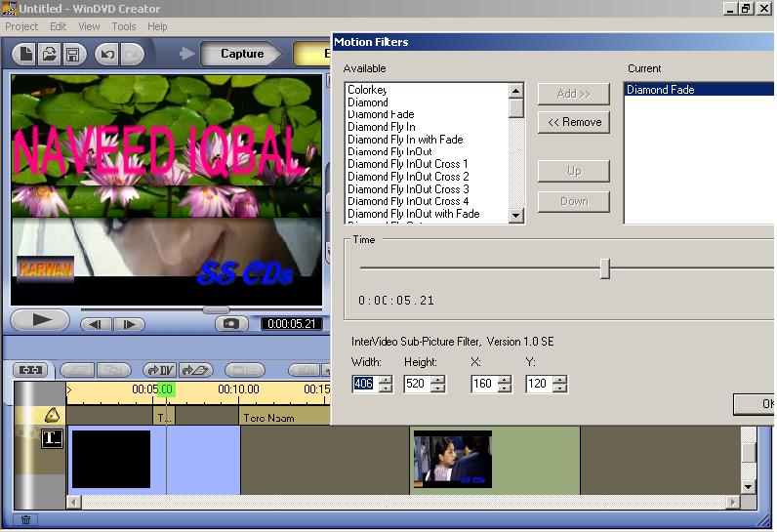Screen dimensions: 777x532
Task: Save project using the floppy disk icon
Action: coord(73,54)
